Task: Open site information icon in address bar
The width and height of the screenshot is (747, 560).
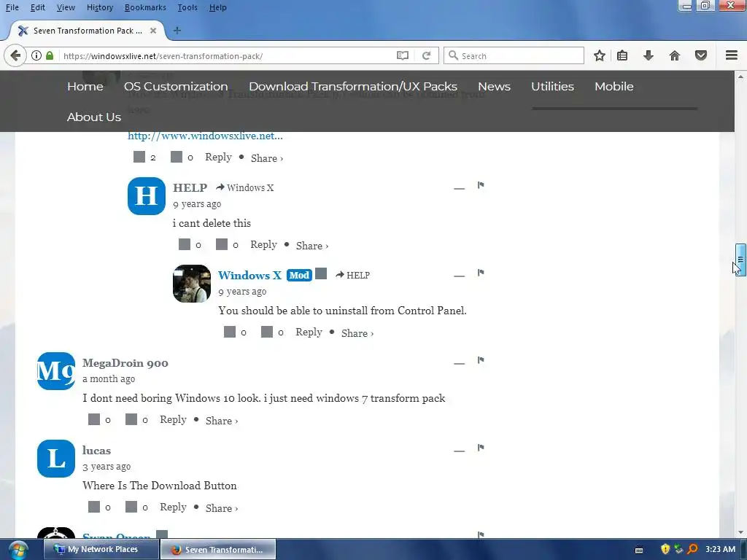Action: (36, 55)
